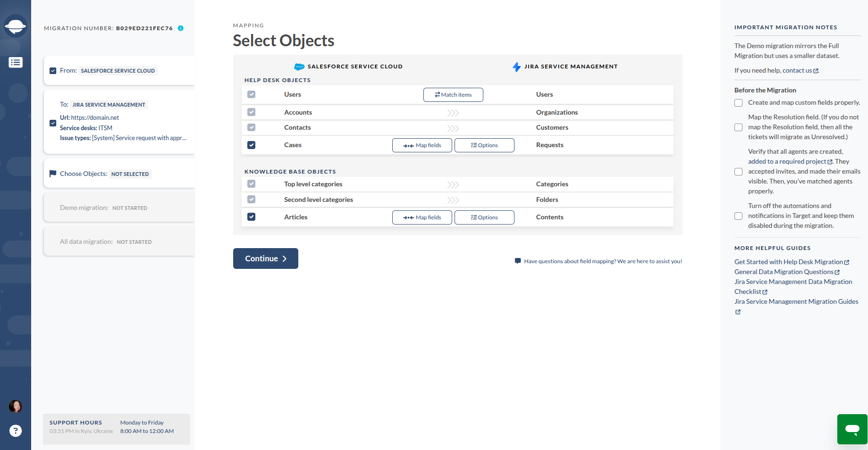Click the 'Organizations' target label
This screenshot has width=868, height=450.
(x=557, y=112)
